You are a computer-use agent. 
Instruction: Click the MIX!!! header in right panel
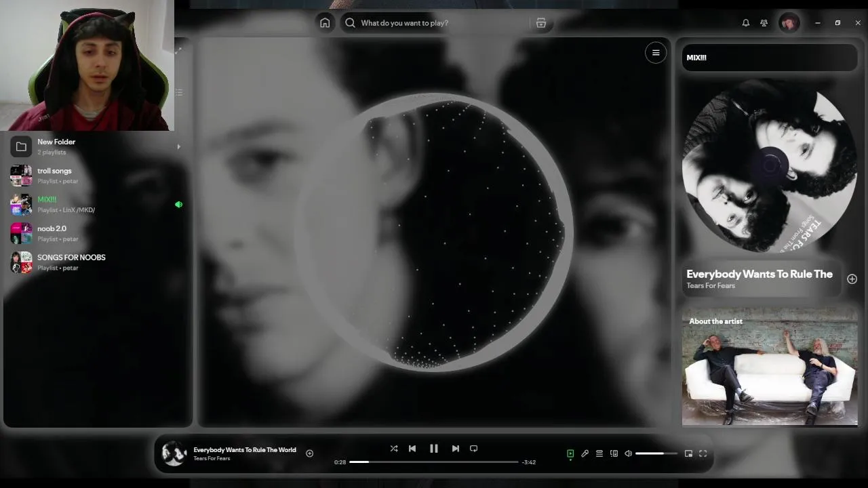click(x=696, y=58)
